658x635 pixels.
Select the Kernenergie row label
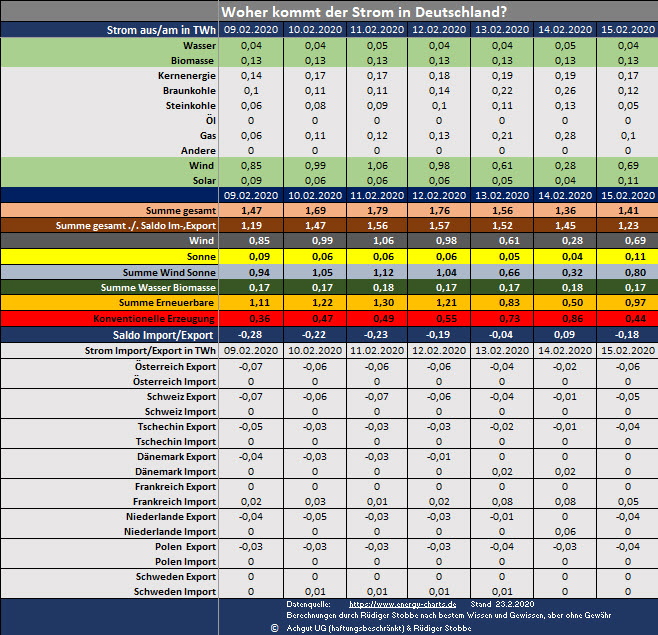187,76
